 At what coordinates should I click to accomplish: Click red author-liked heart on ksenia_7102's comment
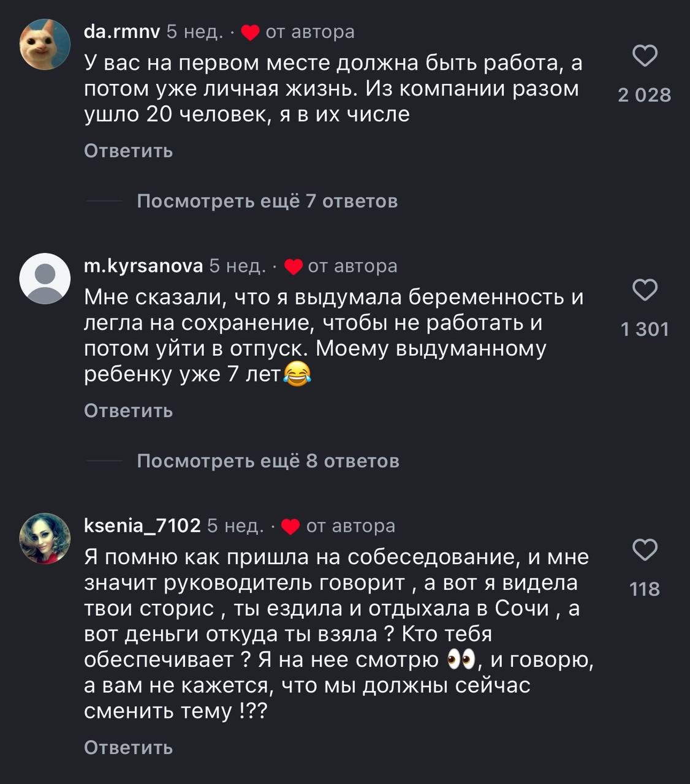[x=290, y=527]
